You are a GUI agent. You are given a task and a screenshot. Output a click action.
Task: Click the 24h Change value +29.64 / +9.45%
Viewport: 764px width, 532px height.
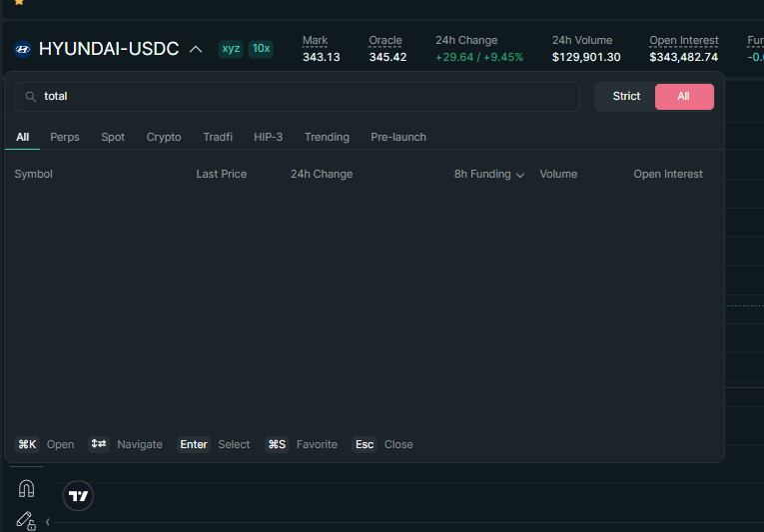click(479, 58)
